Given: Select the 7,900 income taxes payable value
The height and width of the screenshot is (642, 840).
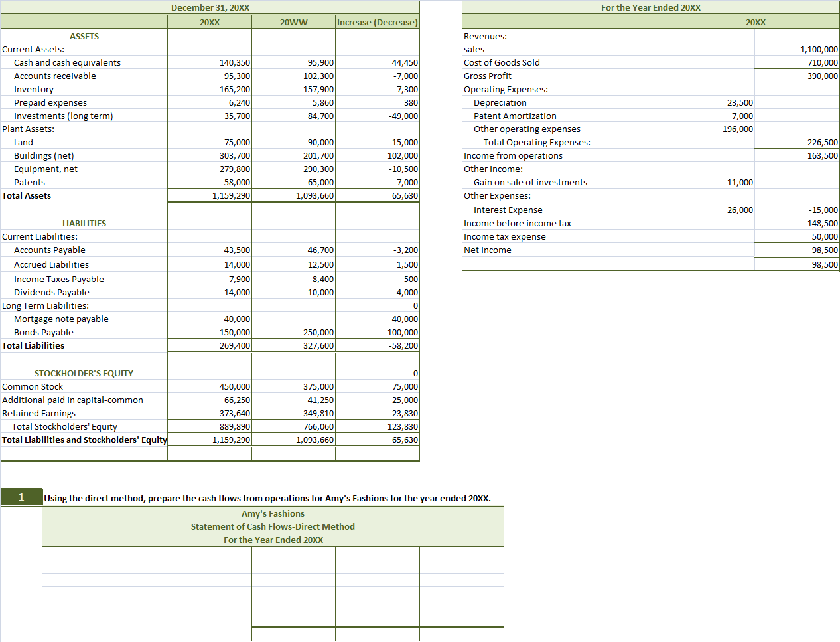Looking at the screenshot, I should pyautogui.click(x=240, y=279).
